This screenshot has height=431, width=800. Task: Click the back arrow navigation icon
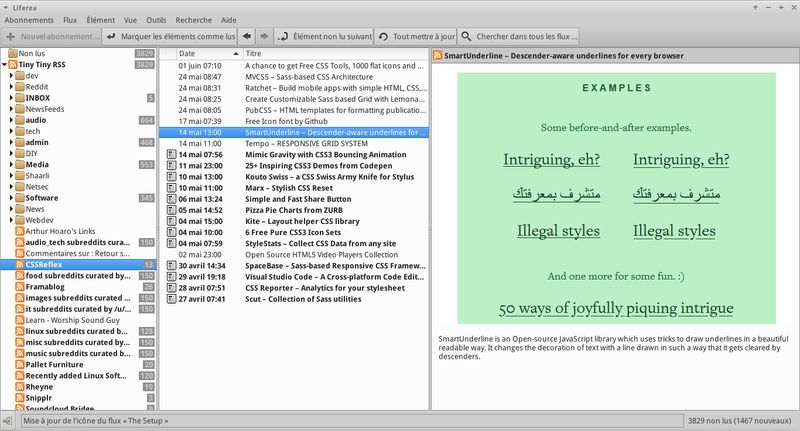point(247,36)
